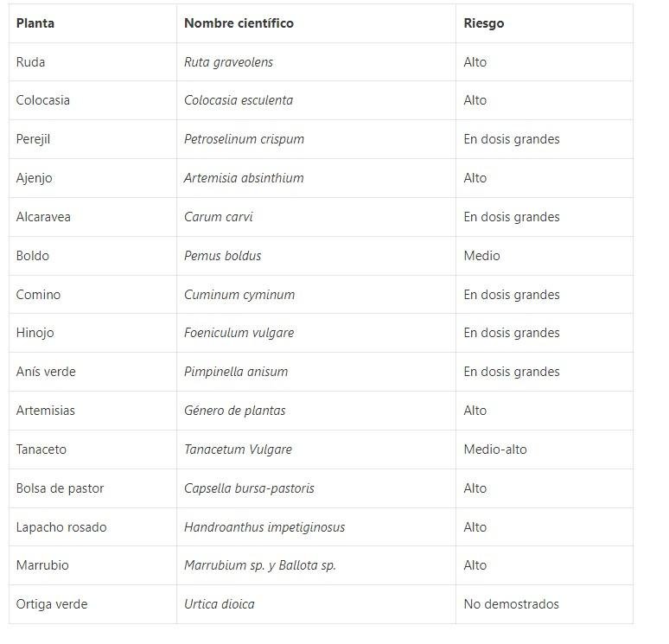
Task: Click the Riesgo column header
Action: coord(484,23)
